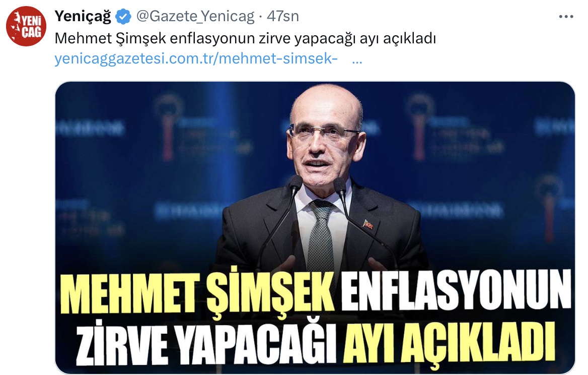Screen dimensions: 588x375
Task: Click the red flag lapel pin
Action: (x=368, y=224)
